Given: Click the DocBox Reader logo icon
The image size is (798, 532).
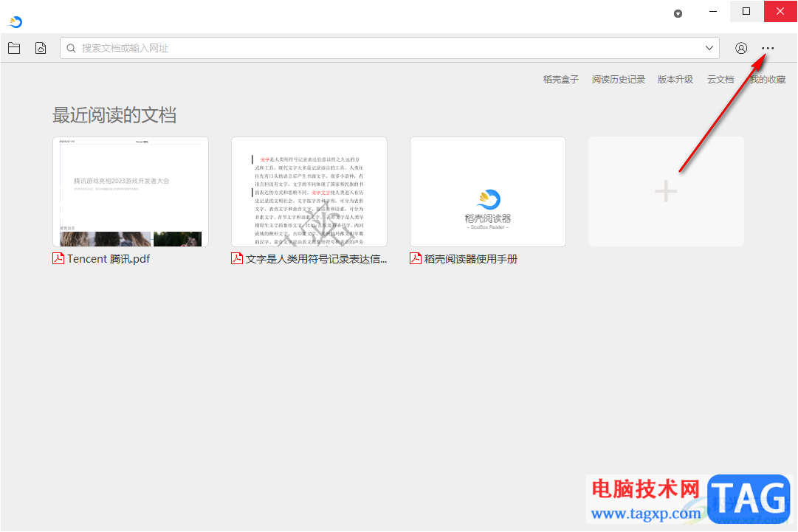Looking at the screenshot, I should click(x=16, y=22).
